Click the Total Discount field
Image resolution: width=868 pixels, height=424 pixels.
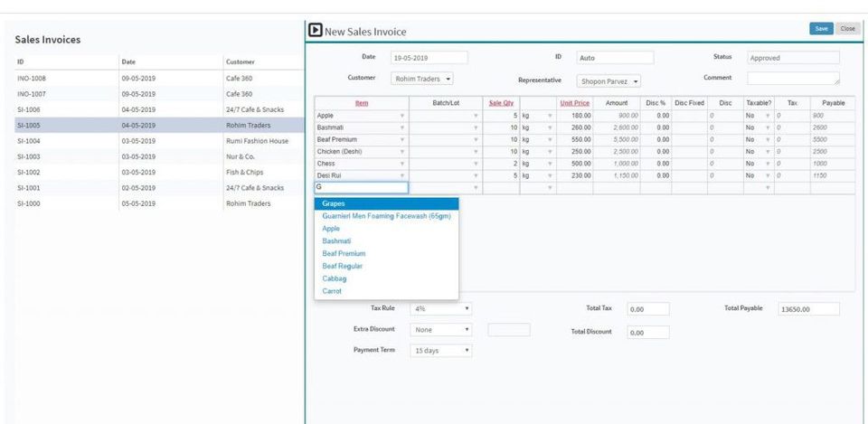[648, 332]
